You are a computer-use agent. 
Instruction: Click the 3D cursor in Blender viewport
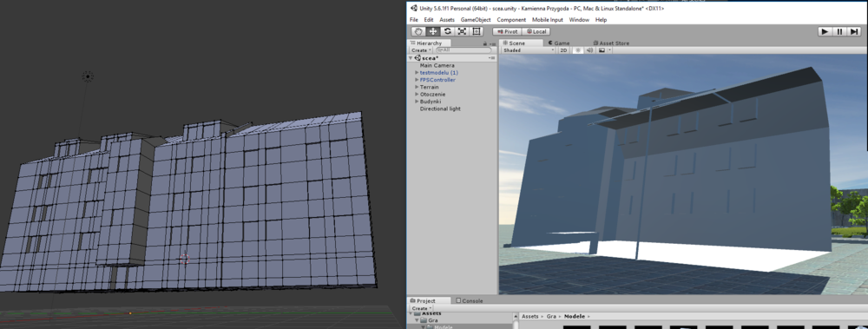point(185,259)
